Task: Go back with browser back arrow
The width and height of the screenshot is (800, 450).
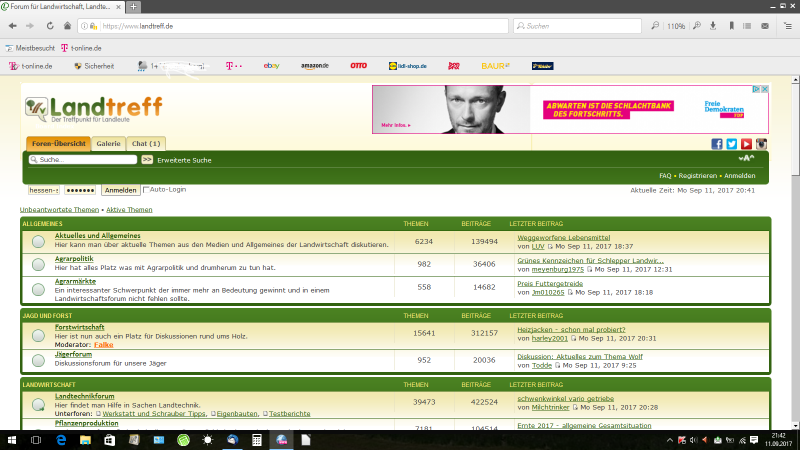Action: [13, 26]
